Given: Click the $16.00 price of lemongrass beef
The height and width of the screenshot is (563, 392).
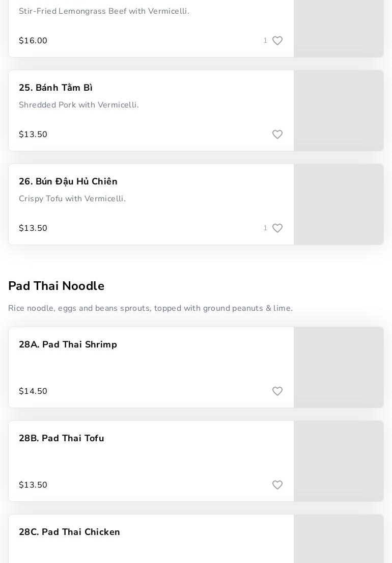Looking at the screenshot, I should [x=33, y=41].
